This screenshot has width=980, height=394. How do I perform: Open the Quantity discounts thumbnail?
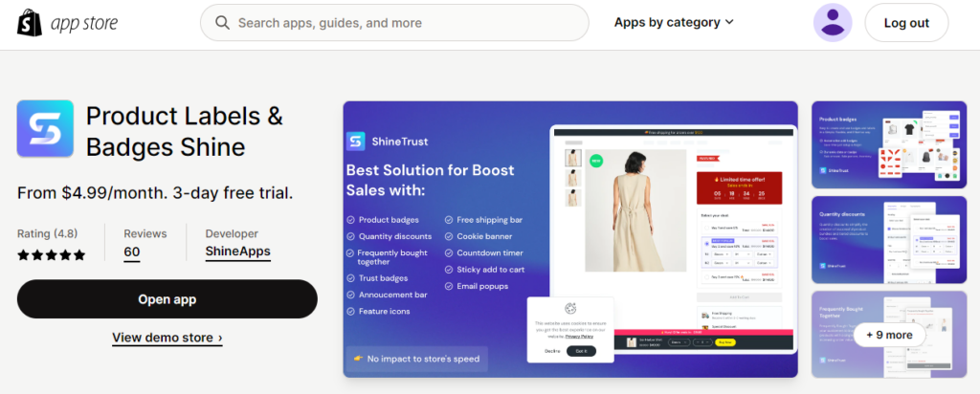tap(889, 240)
